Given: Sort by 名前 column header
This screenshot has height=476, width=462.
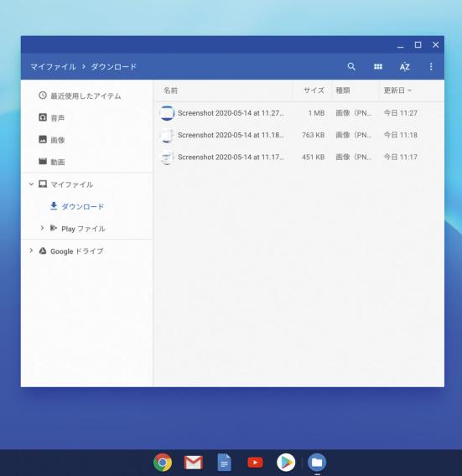Looking at the screenshot, I should coord(170,91).
